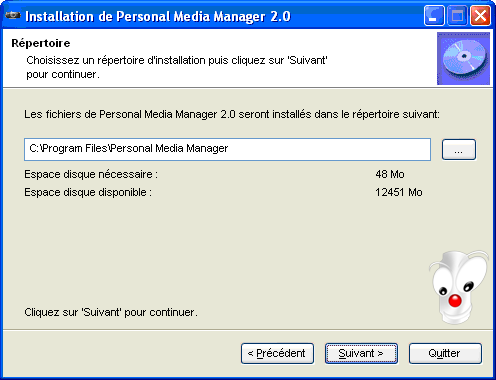Click the CD disc icon in the header
This screenshot has width=496, height=380.
(x=463, y=58)
